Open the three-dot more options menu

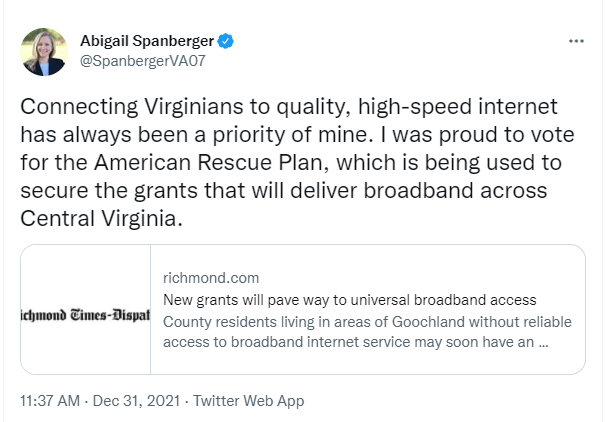tap(575, 41)
